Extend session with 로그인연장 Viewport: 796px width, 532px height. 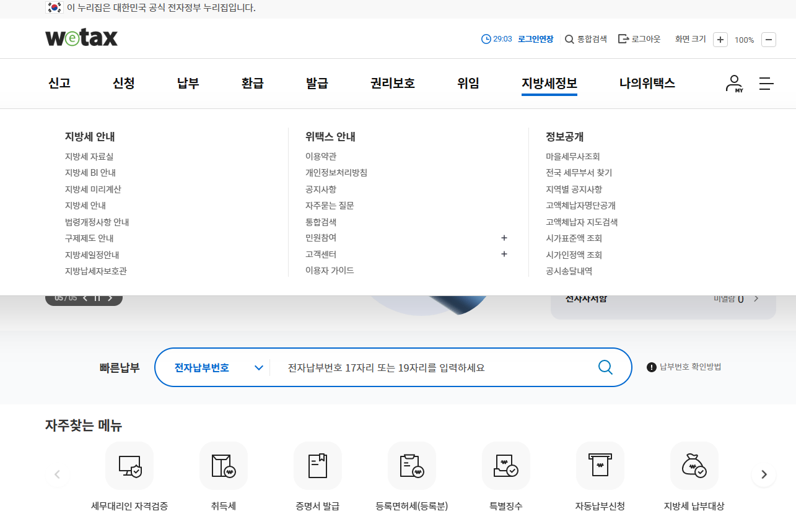(x=535, y=39)
